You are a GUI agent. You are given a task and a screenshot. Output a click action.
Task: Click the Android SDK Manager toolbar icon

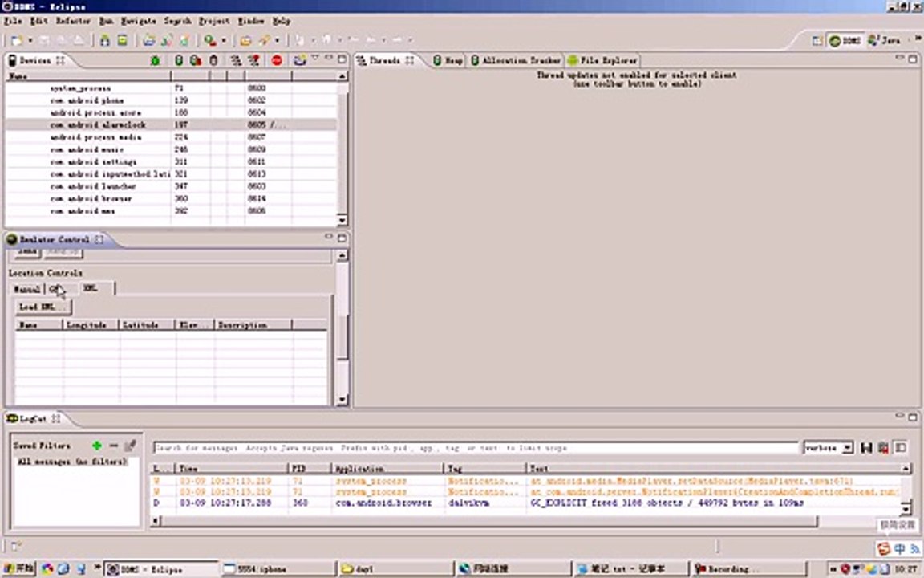click(104, 40)
